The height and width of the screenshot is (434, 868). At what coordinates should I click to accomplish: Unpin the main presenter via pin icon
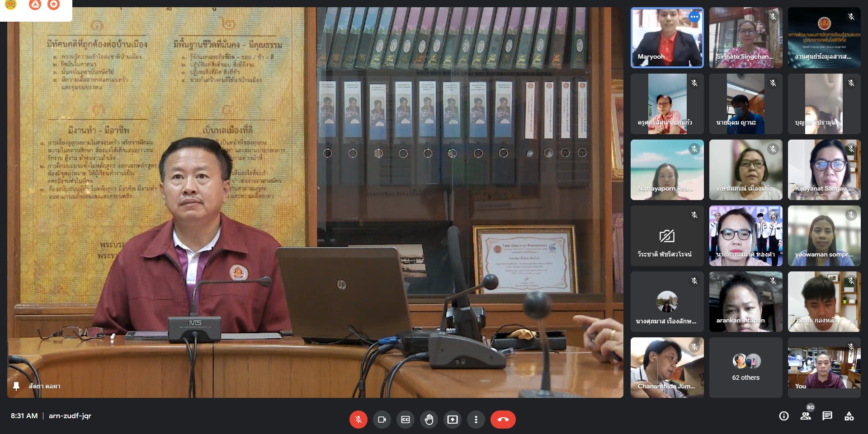(x=17, y=386)
